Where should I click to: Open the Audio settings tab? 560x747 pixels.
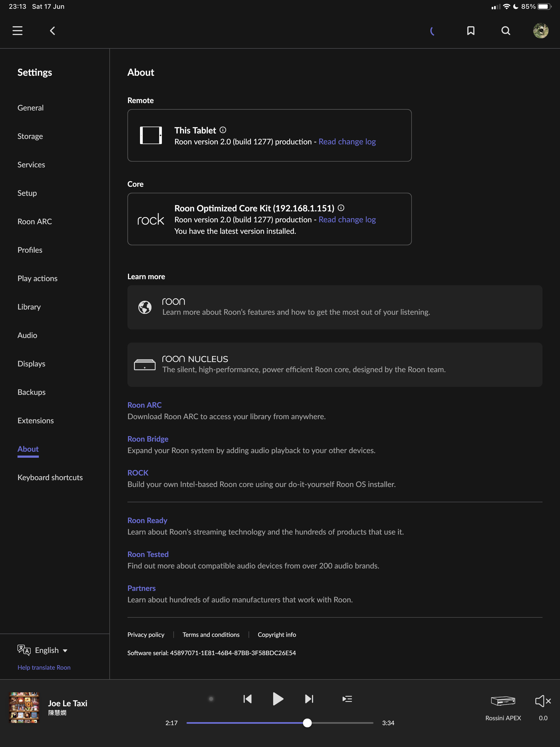[27, 335]
